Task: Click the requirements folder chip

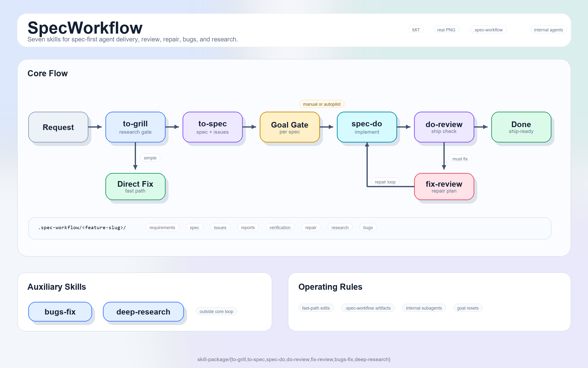Action: [x=162, y=227]
